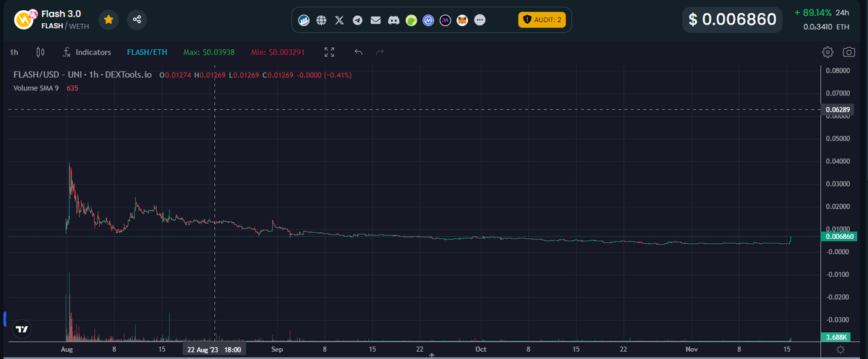Click the email envelope icon
The image size is (868, 359).
click(x=375, y=20)
